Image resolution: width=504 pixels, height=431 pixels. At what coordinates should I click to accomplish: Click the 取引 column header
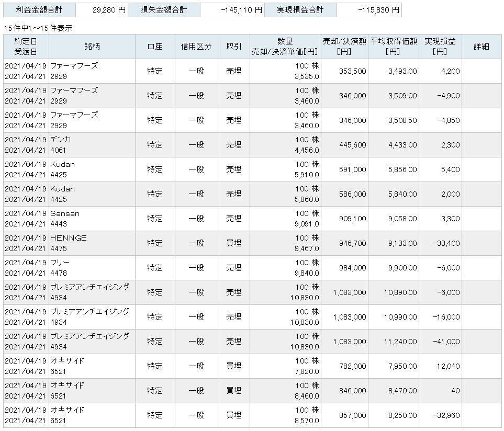233,47
